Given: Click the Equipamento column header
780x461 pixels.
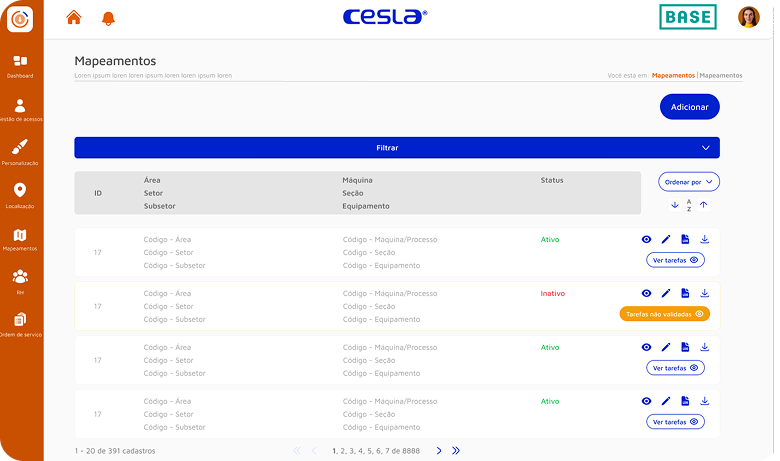Looking at the screenshot, I should (366, 206).
